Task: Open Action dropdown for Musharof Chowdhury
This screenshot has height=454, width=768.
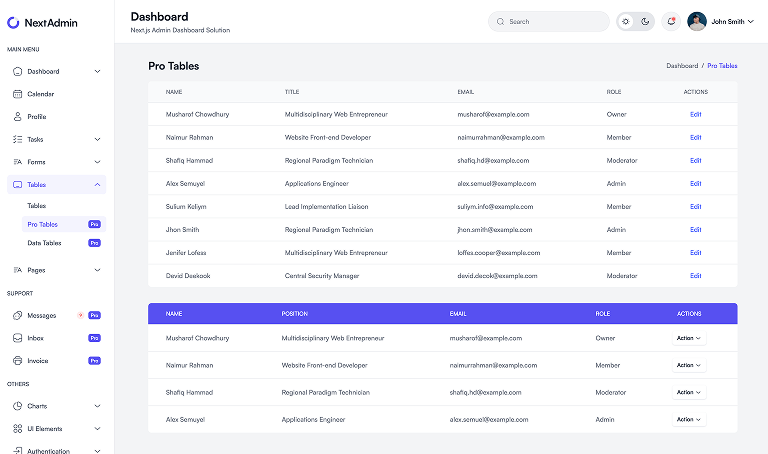Action: coord(688,338)
